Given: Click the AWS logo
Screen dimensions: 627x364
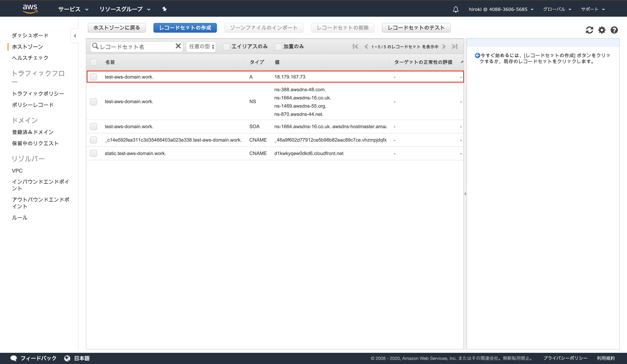Looking at the screenshot, I should coord(30,9).
